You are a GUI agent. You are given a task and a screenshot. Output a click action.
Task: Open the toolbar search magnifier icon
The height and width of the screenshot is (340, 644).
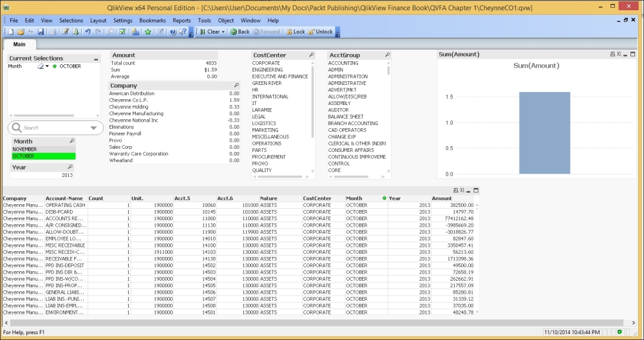(x=111, y=32)
